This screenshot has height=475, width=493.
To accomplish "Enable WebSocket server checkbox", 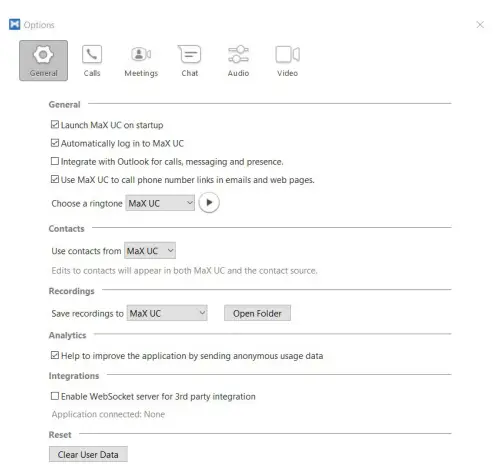I will click(55, 396).
